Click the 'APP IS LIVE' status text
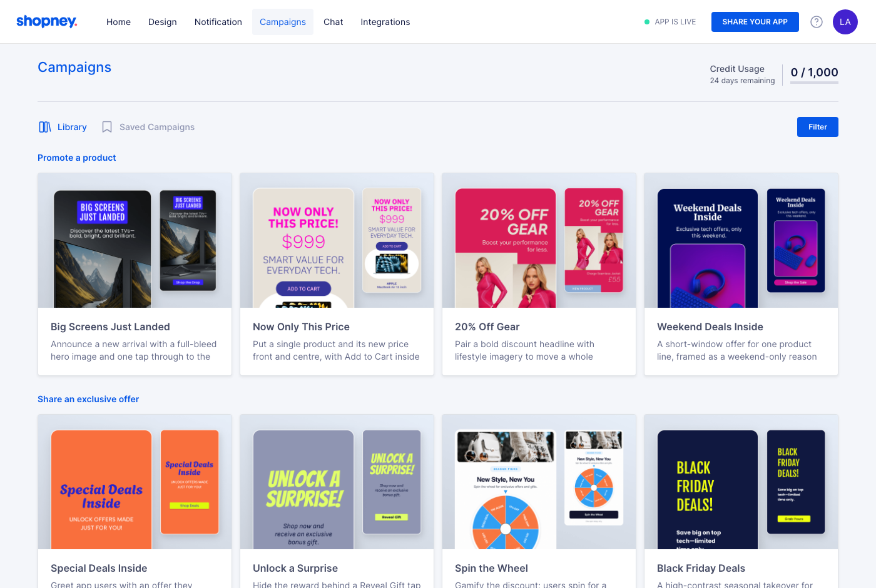The image size is (876, 588). (x=675, y=22)
